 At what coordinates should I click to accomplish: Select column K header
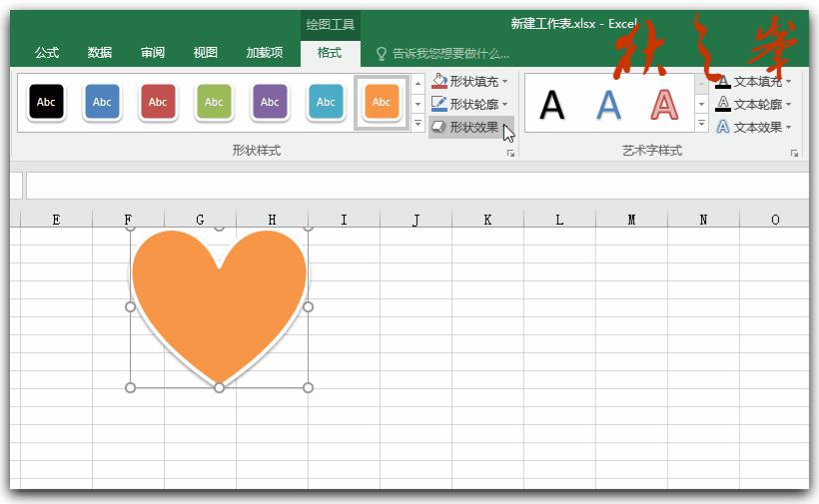pyautogui.click(x=487, y=220)
